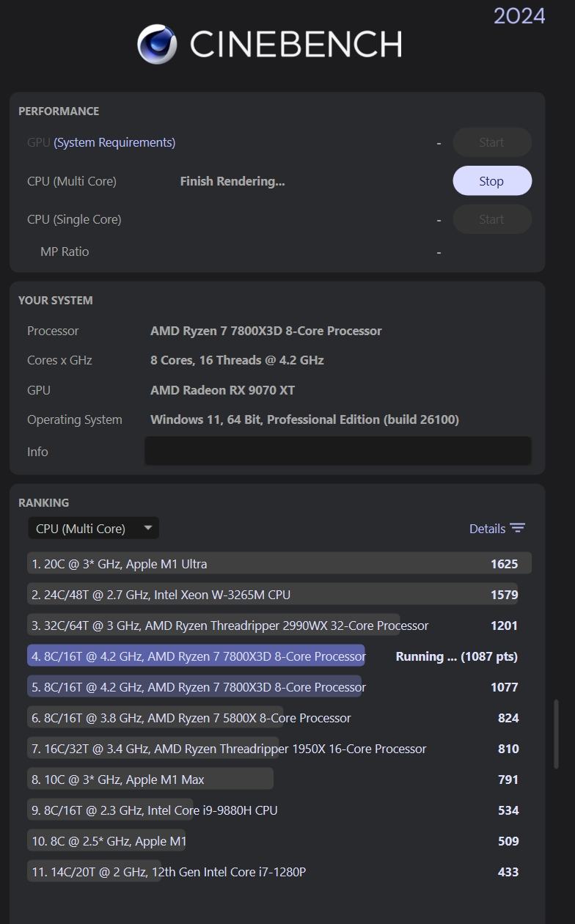
Task: Click inside the Info text field
Action: [x=337, y=451]
